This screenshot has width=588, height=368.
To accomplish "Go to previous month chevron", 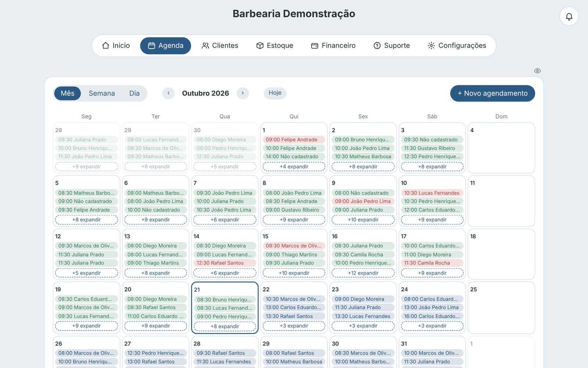I will pyautogui.click(x=168, y=93).
